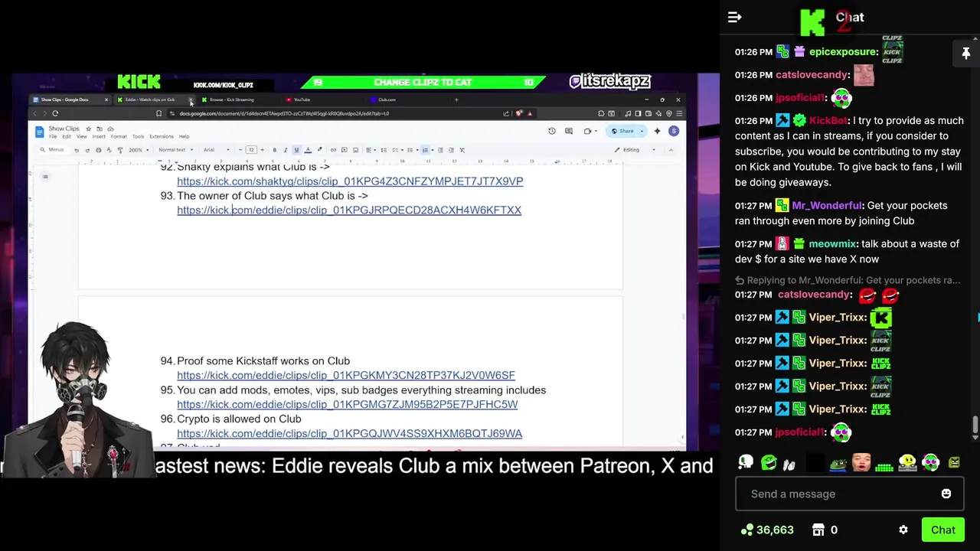Image resolution: width=980 pixels, height=551 pixels.
Task: Click the Share button in Google Docs
Action: (623, 131)
